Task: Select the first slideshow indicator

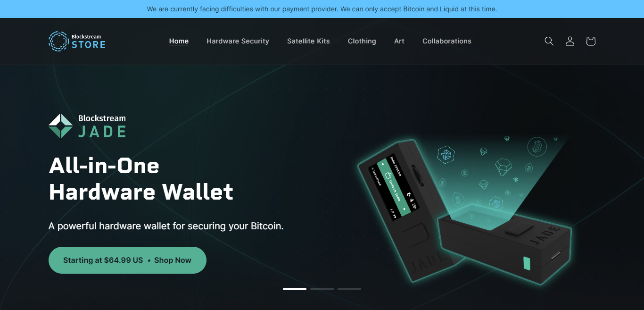Action: point(295,289)
